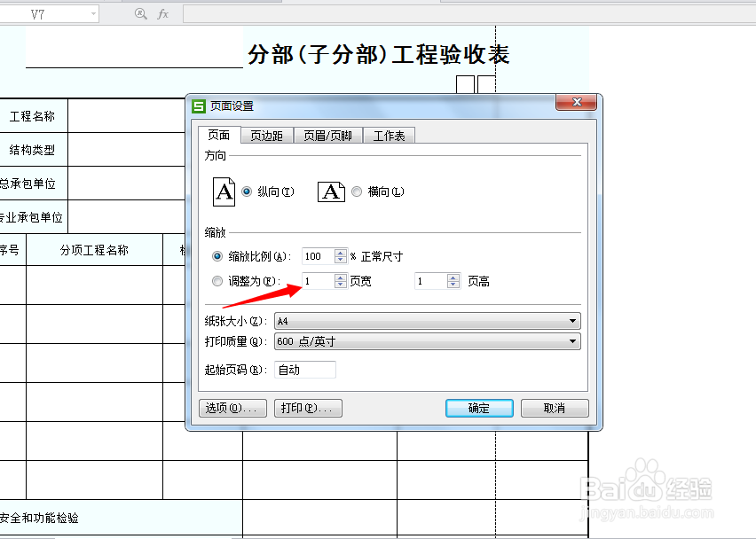Click the 选项 options button
Screen dimensions: 756x539
point(232,408)
